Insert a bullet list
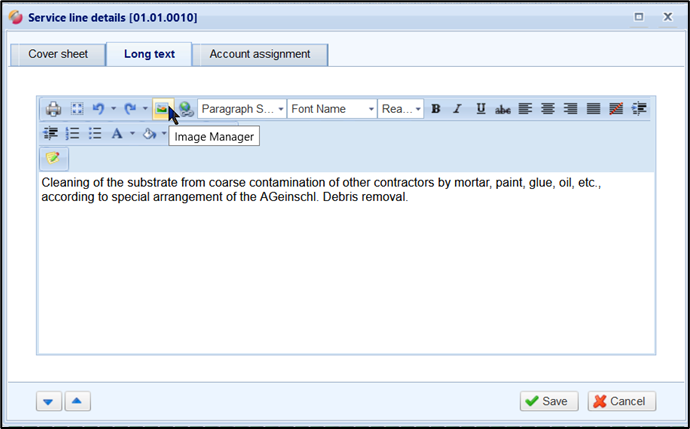Image resolution: width=690 pixels, height=429 pixels. tap(95, 134)
